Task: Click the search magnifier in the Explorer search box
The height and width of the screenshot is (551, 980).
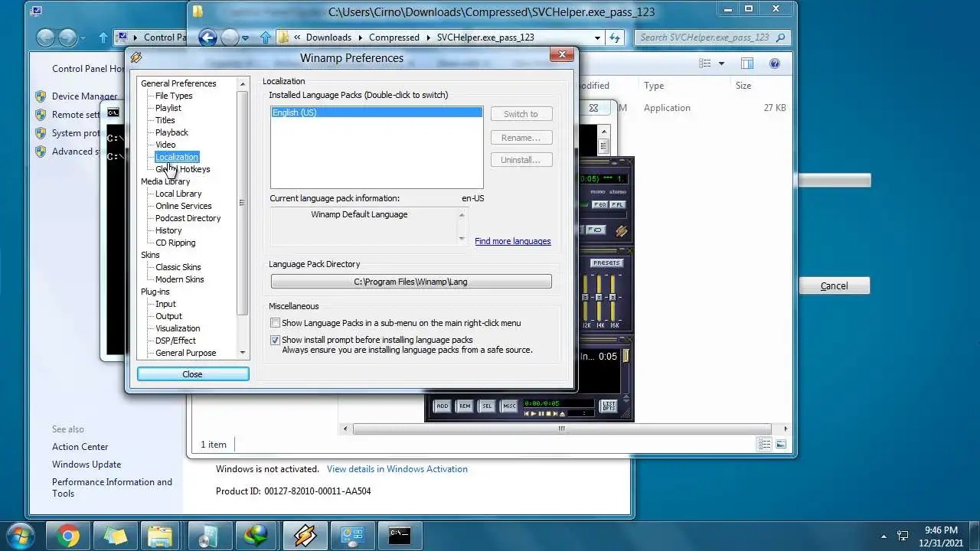Action: [x=779, y=37]
